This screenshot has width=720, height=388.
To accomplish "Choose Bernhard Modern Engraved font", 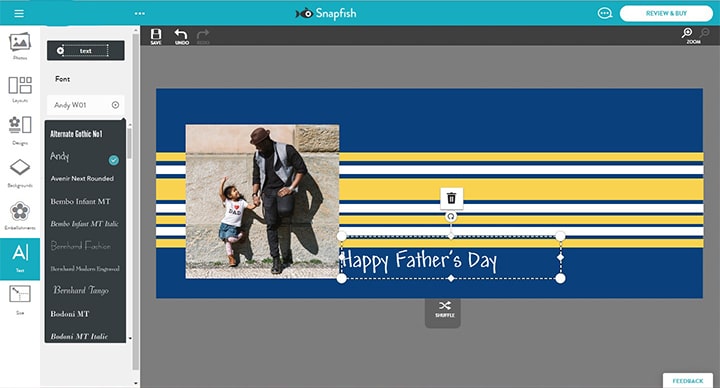I will tap(85, 269).
